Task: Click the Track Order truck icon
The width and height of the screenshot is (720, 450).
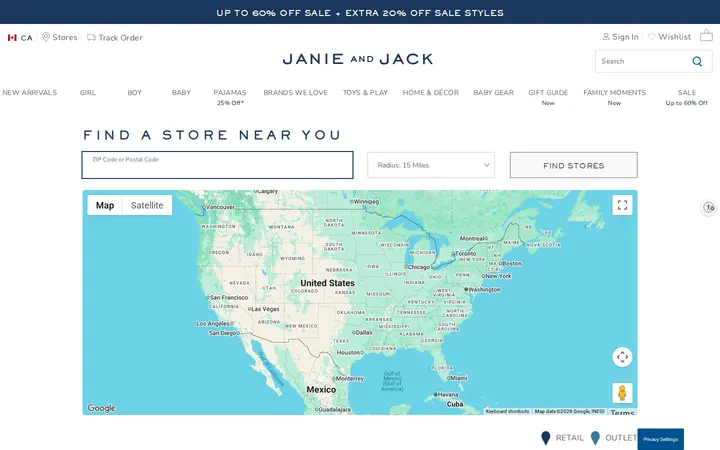Action: [91, 38]
